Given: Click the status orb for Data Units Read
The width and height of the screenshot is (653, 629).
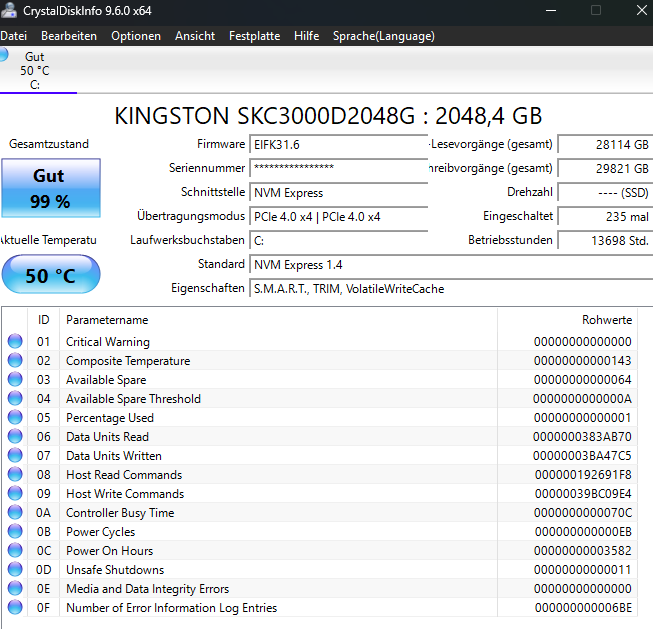Looking at the screenshot, I should 15,436.
